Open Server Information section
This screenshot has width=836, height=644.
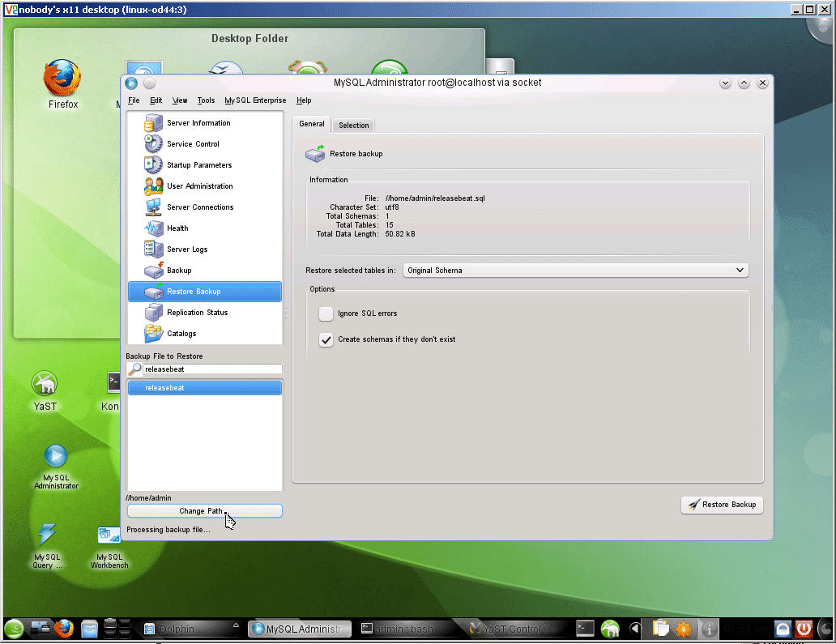point(205,122)
